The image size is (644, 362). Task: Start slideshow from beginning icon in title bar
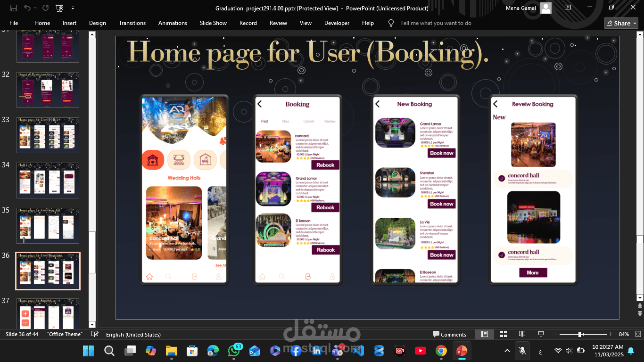point(59,8)
